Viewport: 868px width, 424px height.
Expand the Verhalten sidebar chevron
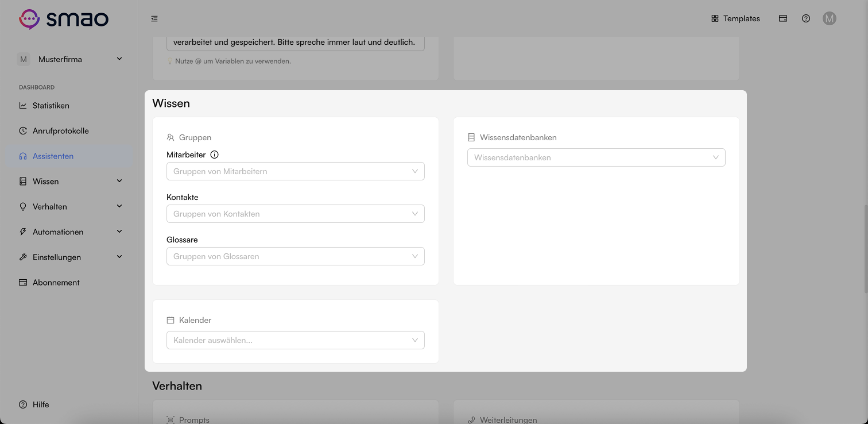click(x=119, y=206)
